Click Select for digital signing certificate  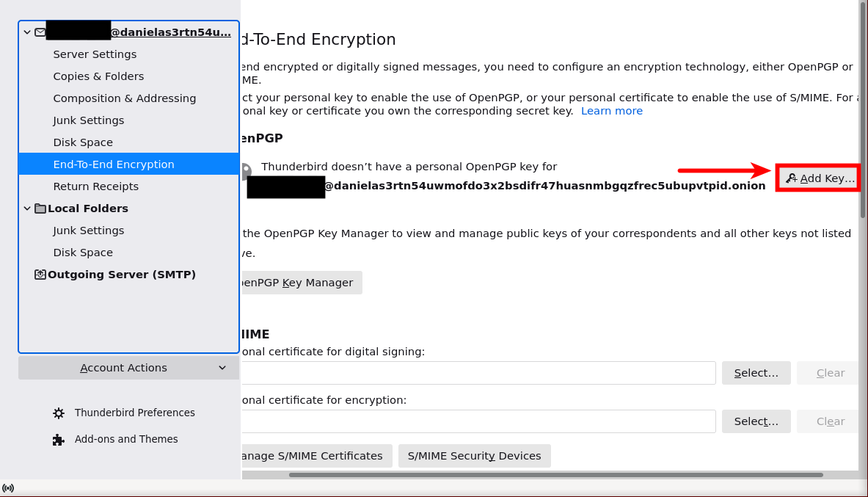tap(756, 373)
